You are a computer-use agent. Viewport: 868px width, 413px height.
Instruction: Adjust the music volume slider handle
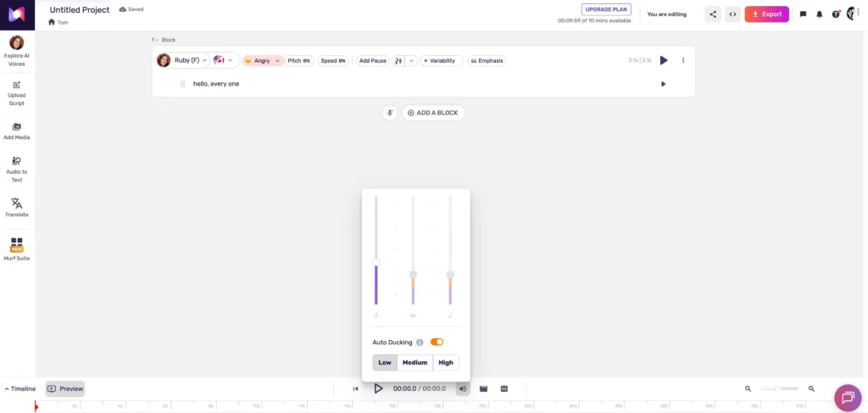[x=450, y=275]
